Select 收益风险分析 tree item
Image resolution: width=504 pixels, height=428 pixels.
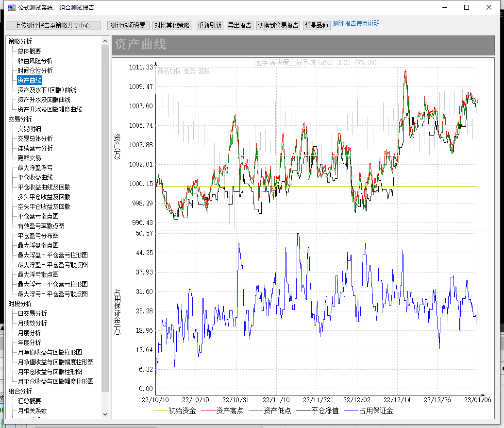pyautogui.click(x=35, y=61)
